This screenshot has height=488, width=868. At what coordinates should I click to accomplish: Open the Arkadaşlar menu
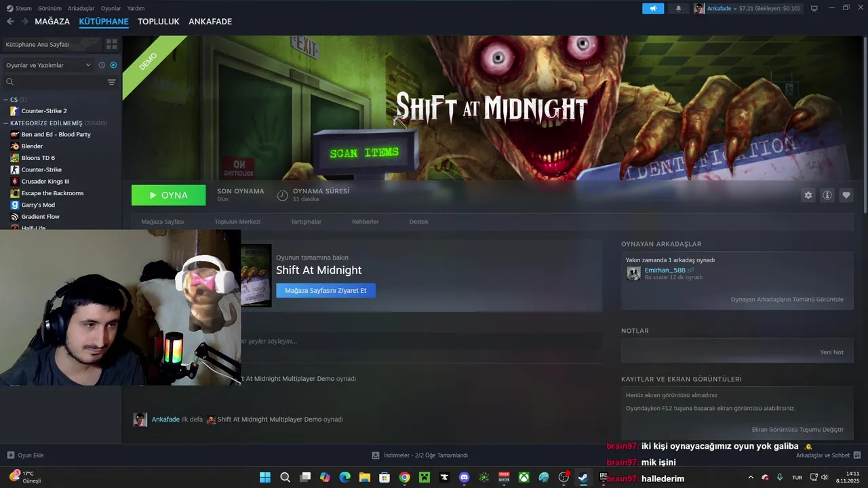pyautogui.click(x=81, y=8)
